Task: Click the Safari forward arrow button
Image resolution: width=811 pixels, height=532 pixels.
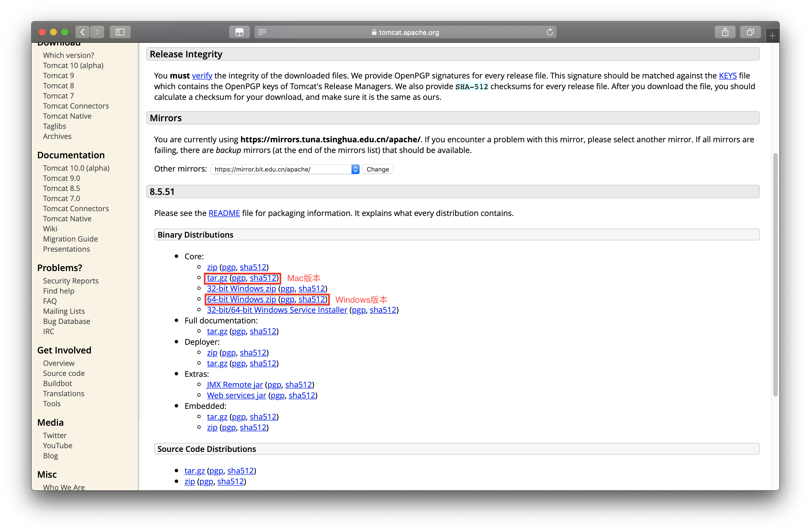Action: point(97,32)
